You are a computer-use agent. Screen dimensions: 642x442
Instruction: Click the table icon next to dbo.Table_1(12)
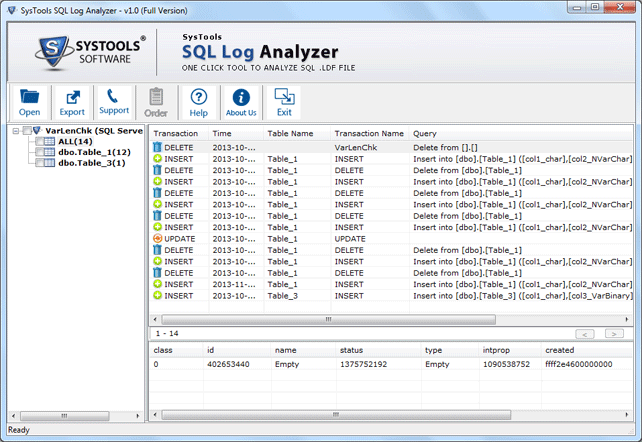coord(49,152)
